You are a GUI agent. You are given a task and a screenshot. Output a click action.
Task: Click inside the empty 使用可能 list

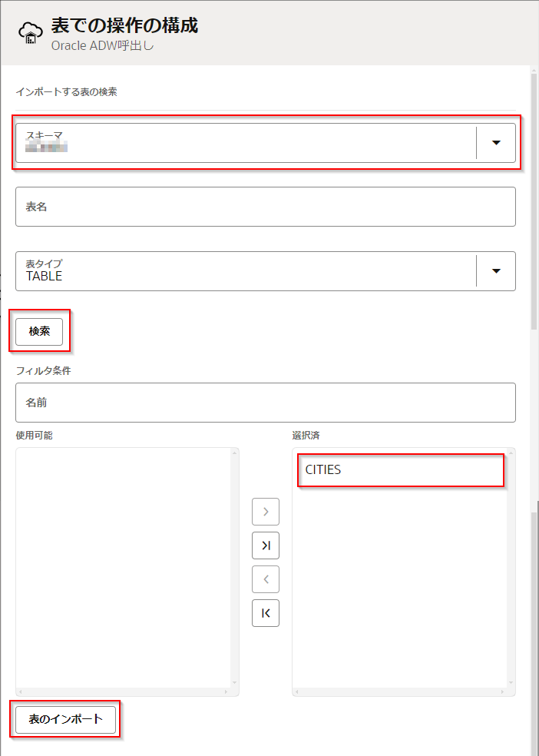click(x=123, y=569)
